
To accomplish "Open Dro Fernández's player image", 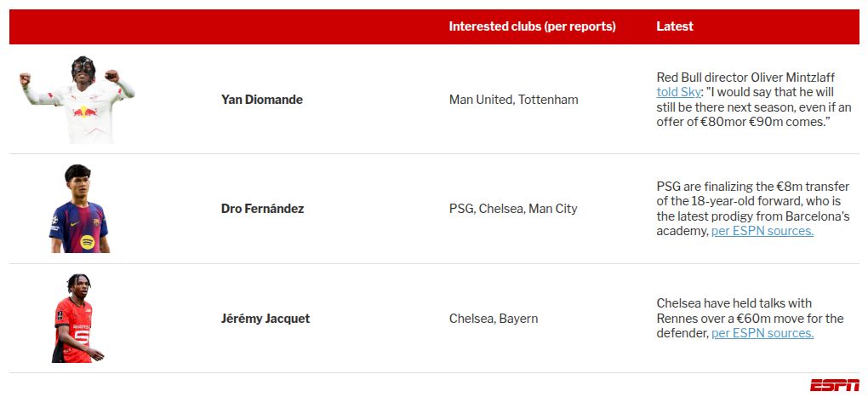I will pos(78,209).
